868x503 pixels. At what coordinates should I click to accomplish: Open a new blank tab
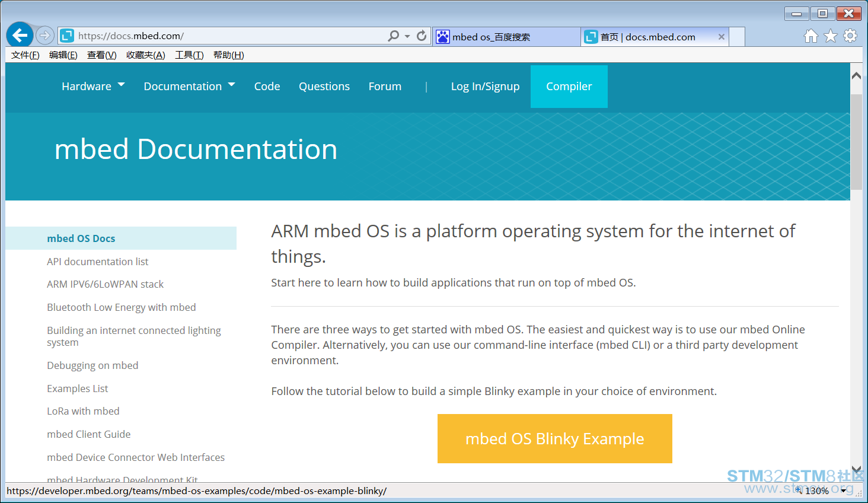point(737,37)
